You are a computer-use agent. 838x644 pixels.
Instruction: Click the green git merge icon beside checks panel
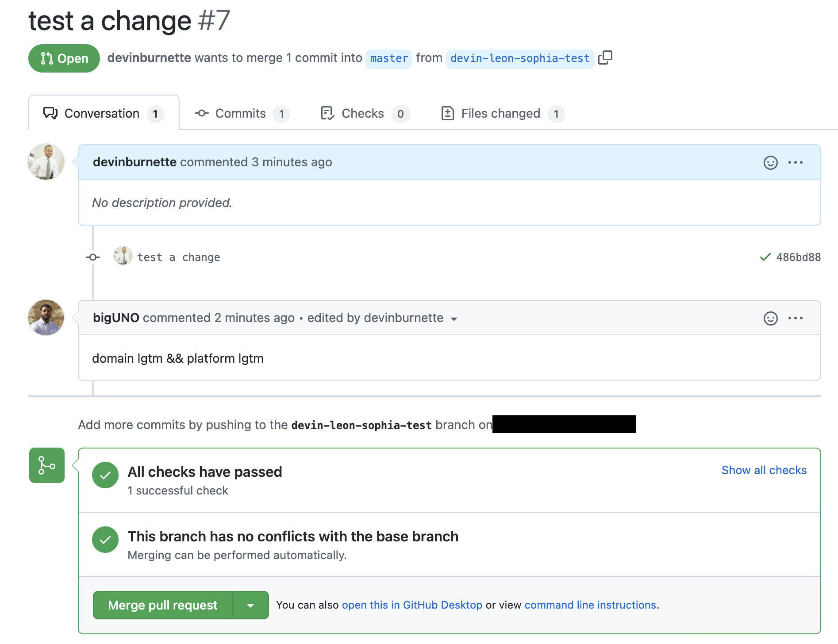[x=46, y=465]
